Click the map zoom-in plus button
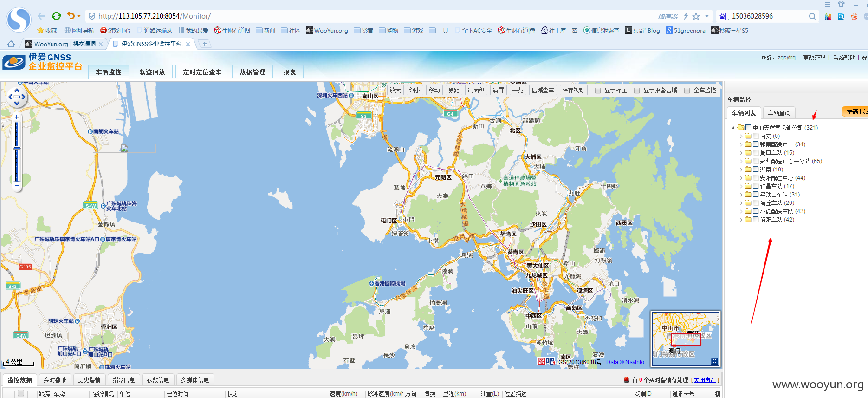Viewport: 868px width, 398px height. click(17, 117)
